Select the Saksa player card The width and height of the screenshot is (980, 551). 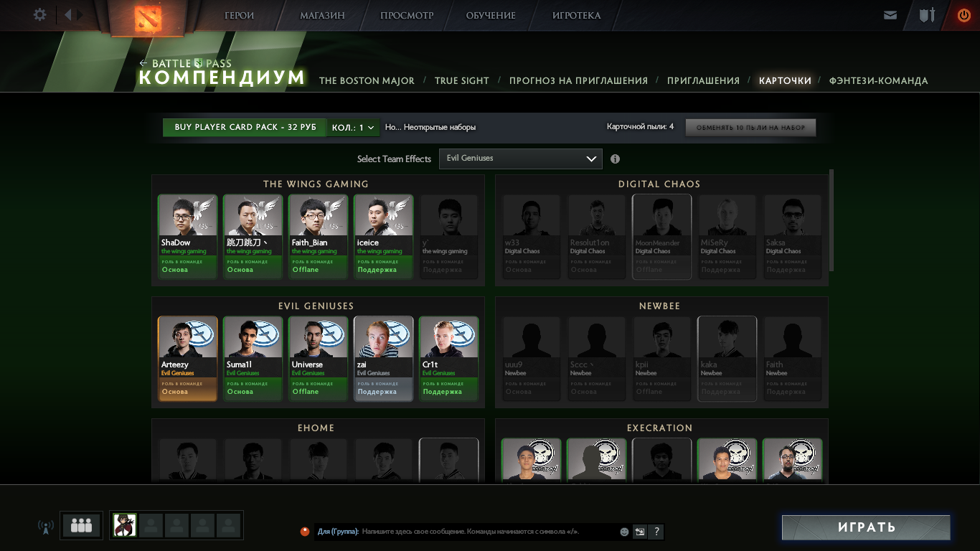tap(792, 237)
